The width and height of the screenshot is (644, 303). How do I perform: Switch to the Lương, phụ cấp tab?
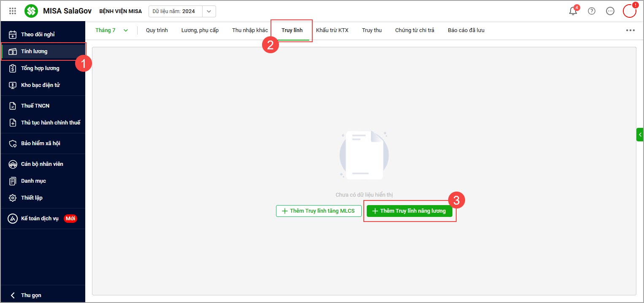tap(200, 30)
